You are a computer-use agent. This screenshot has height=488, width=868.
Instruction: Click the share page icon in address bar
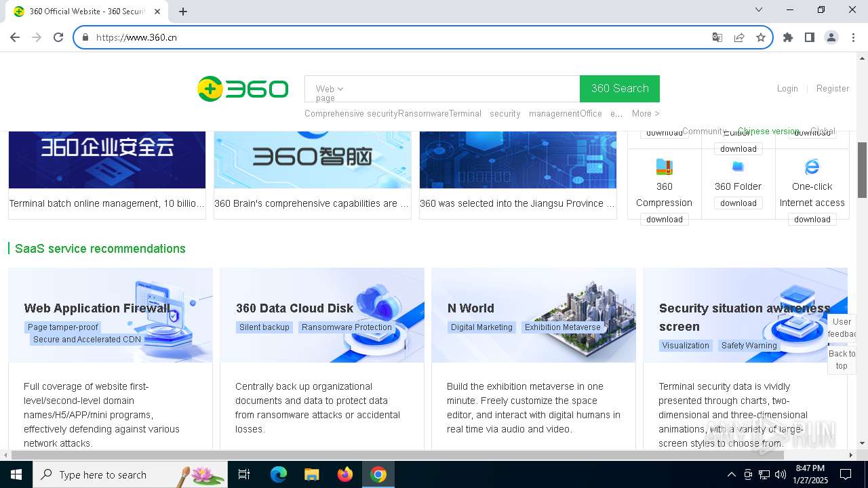(x=739, y=37)
